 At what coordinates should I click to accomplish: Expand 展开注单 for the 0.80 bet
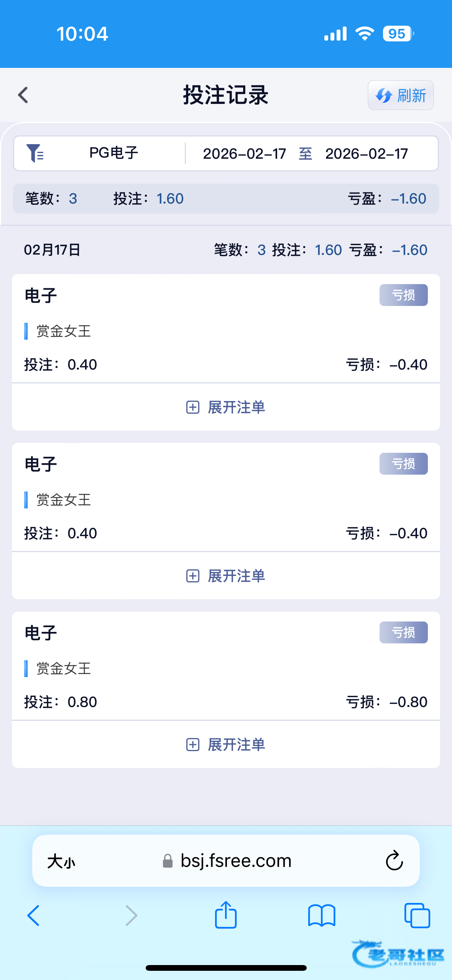pos(226,745)
